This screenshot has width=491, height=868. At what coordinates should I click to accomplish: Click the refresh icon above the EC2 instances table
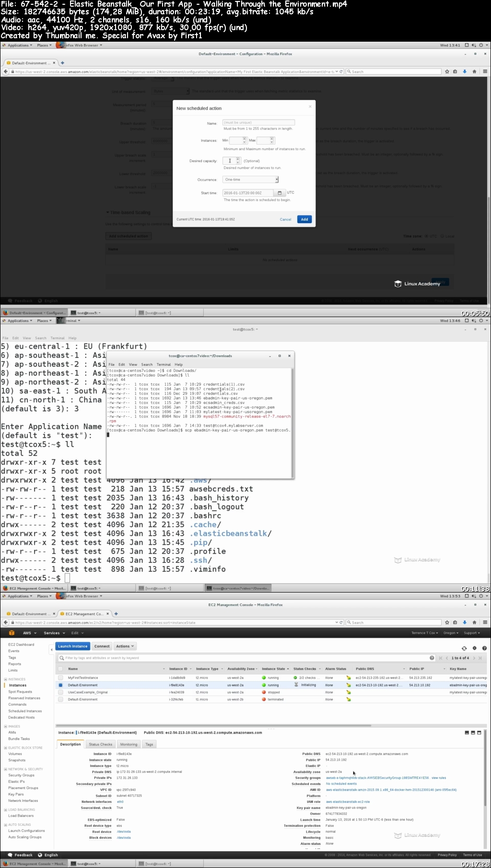pyautogui.click(x=464, y=648)
